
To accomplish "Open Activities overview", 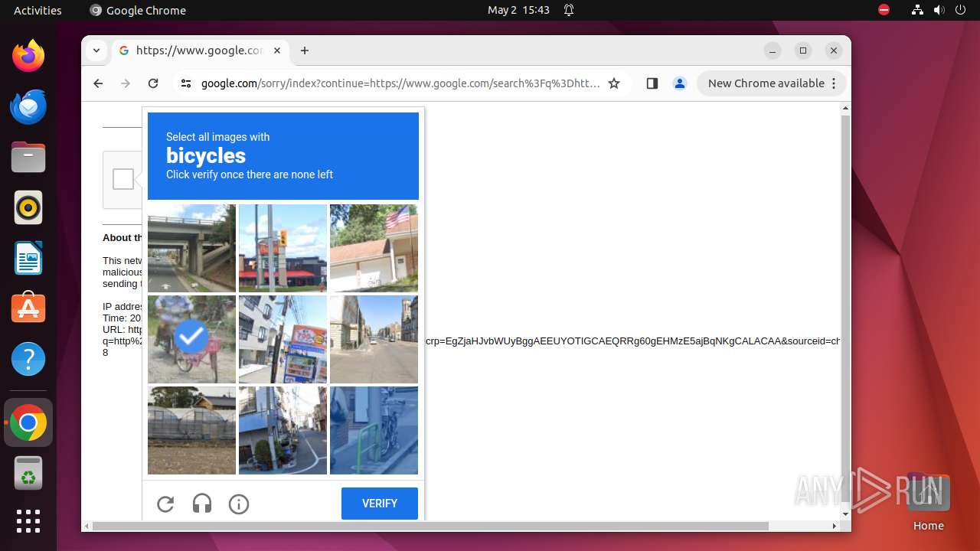I will pos(38,10).
